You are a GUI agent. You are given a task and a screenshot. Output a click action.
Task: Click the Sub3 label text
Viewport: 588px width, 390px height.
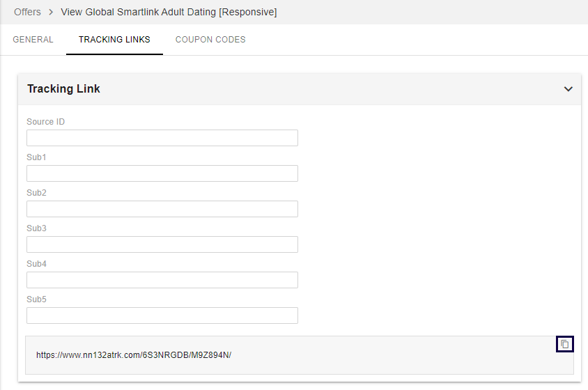(x=36, y=228)
